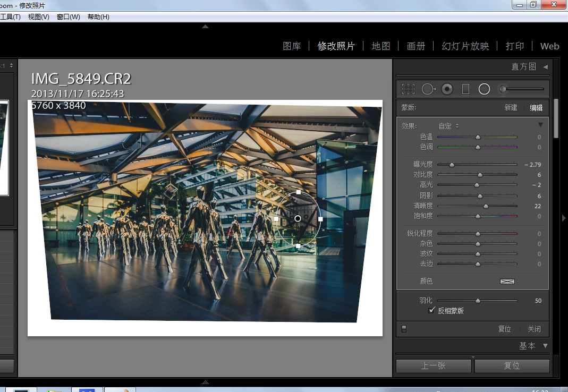The width and height of the screenshot is (568, 392).
Task: Click the radial filter center pin on photo
Action: click(x=298, y=218)
